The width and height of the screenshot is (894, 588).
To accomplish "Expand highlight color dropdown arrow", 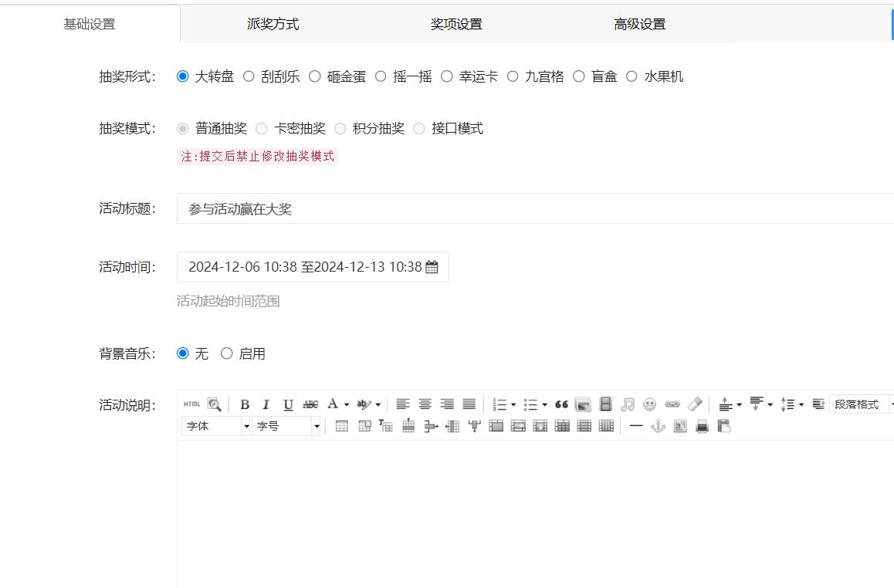I will coord(378,404).
